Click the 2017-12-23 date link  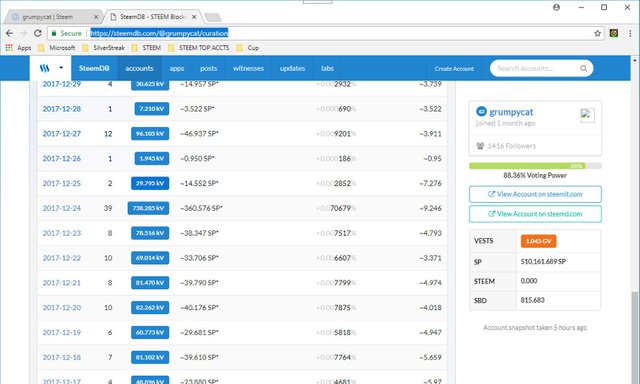[62, 233]
